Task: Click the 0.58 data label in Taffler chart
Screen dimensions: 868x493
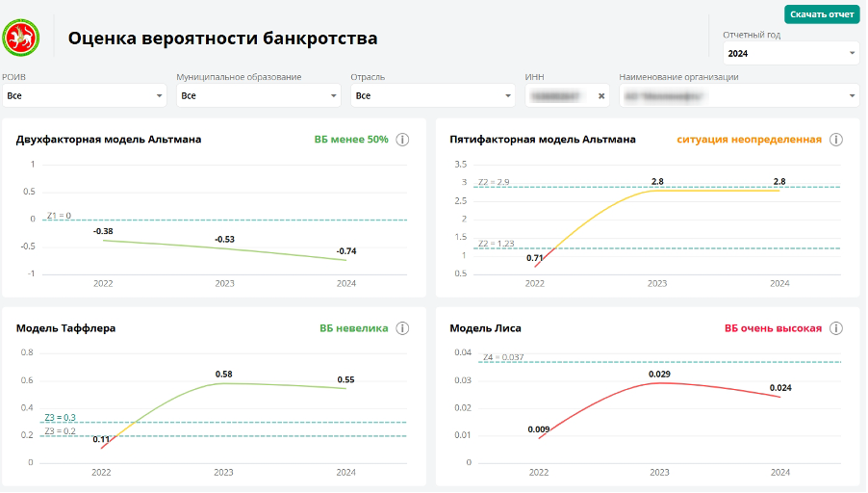Action: coord(224,375)
